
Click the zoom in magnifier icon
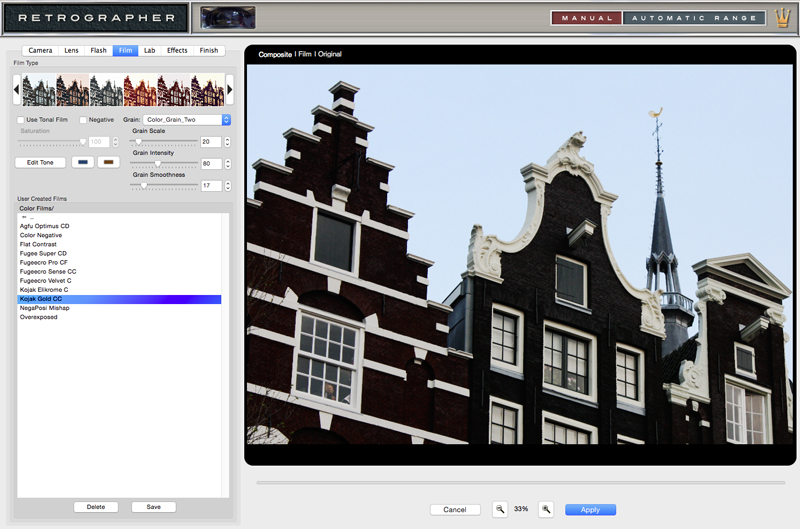tap(546, 509)
